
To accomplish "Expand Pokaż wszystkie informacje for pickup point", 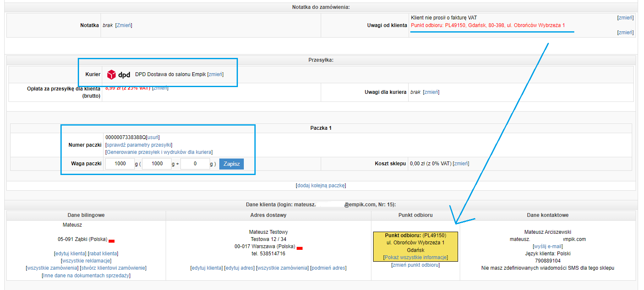I will point(415,257).
